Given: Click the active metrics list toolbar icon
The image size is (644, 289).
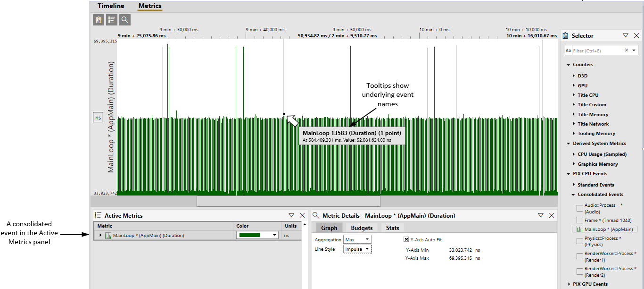Looking at the screenshot, I should pos(112,20).
